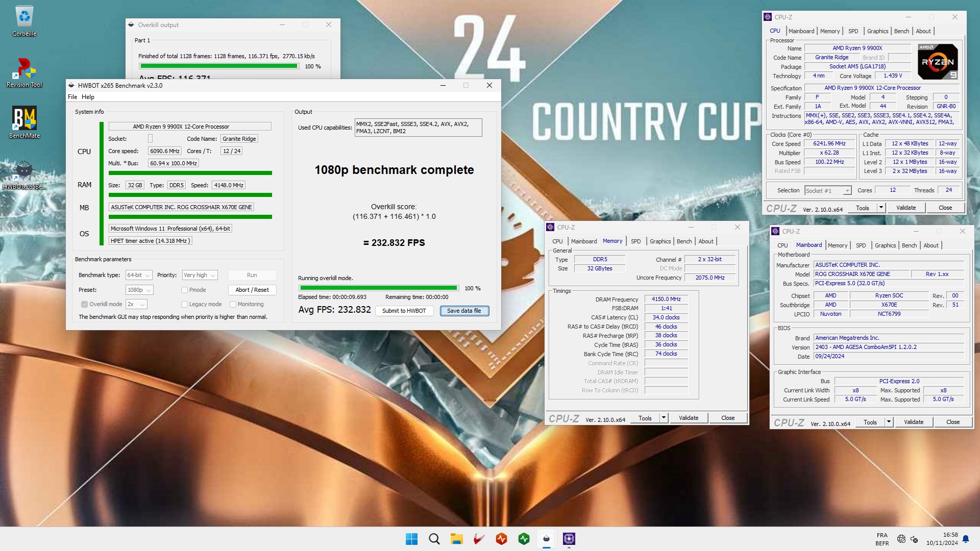Click the HPET timer active text field
980x551 pixels.
click(150, 241)
